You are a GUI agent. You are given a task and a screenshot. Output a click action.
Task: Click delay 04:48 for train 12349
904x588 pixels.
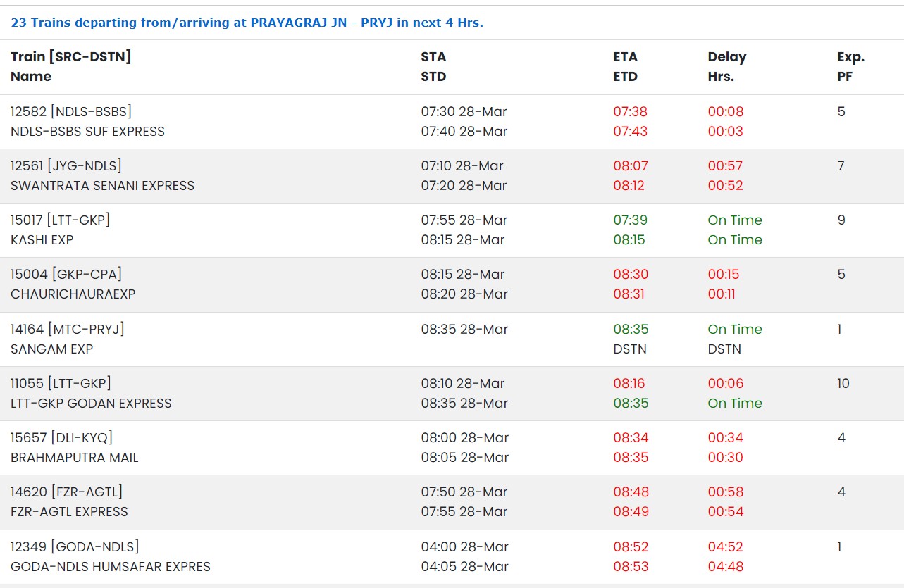click(726, 566)
